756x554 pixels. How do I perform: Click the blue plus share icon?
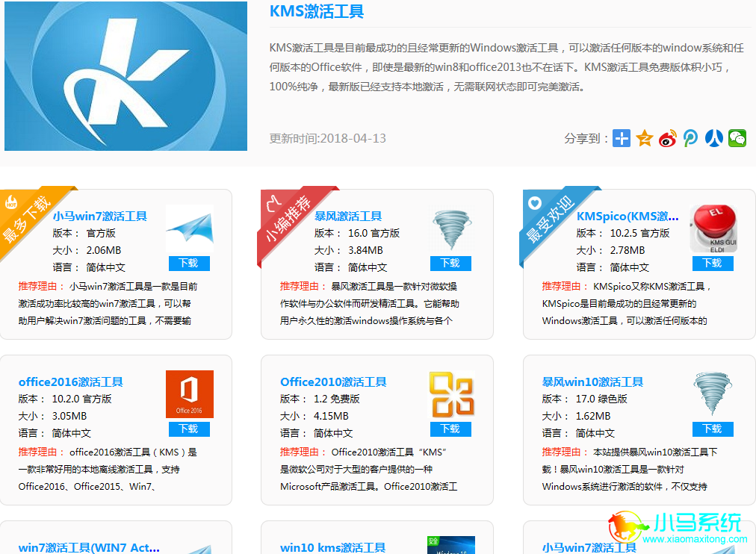click(622, 138)
